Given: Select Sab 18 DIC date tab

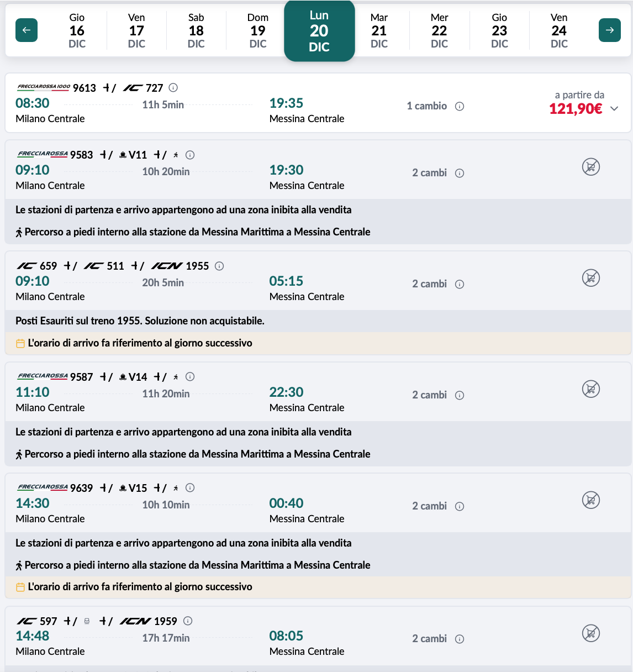Looking at the screenshot, I should (196, 30).
